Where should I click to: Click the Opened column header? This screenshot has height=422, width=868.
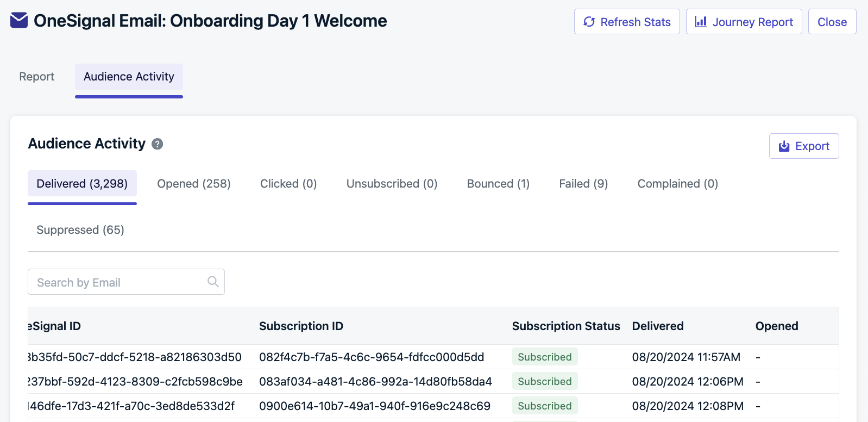click(x=777, y=326)
